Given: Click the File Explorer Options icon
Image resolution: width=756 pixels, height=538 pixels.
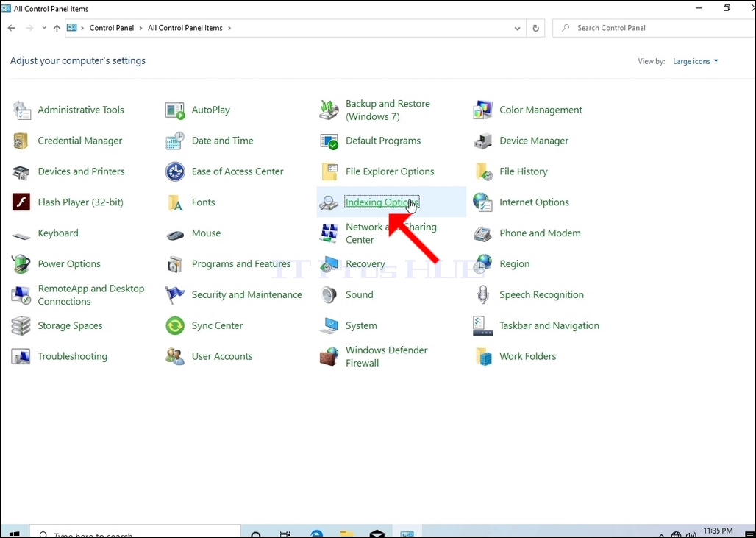Looking at the screenshot, I should tap(329, 171).
